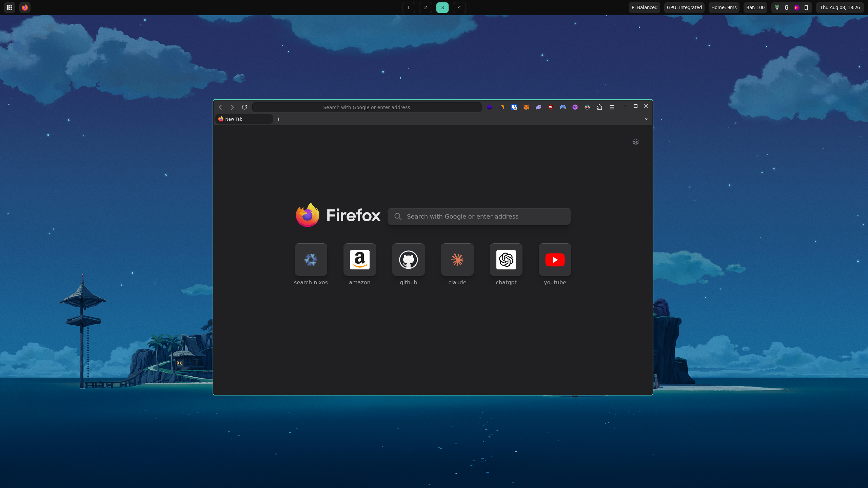Reload the current page
Image resolution: width=868 pixels, height=488 pixels.
(x=244, y=107)
